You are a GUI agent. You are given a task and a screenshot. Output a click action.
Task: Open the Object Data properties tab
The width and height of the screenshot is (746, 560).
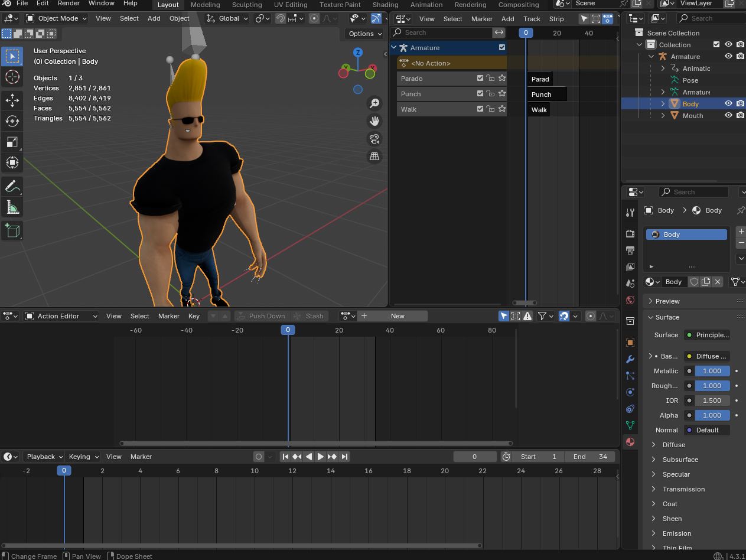point(630,425)
